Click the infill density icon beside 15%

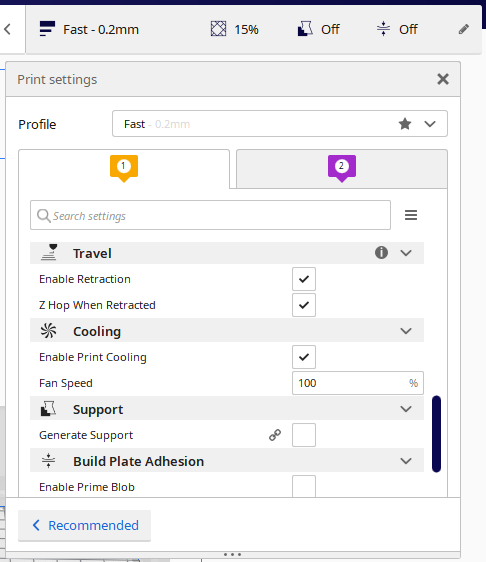pyautogui.click(x=218, y=29)
